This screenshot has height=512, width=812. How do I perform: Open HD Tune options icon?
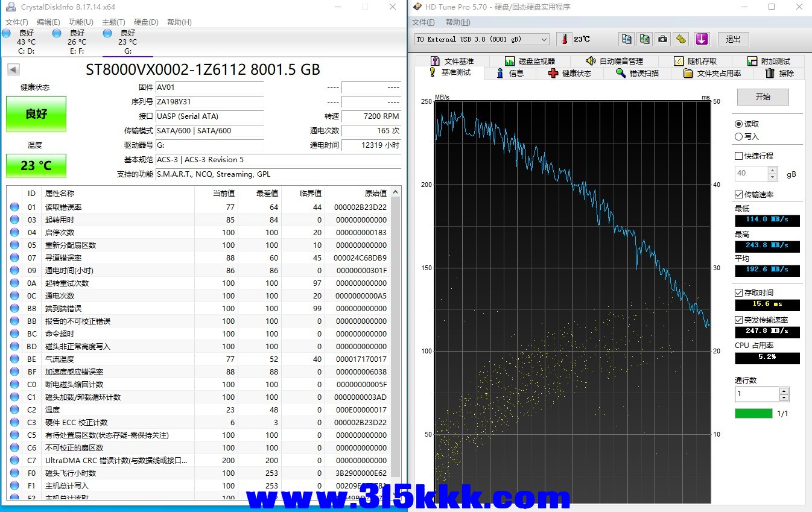click(681, 39)
